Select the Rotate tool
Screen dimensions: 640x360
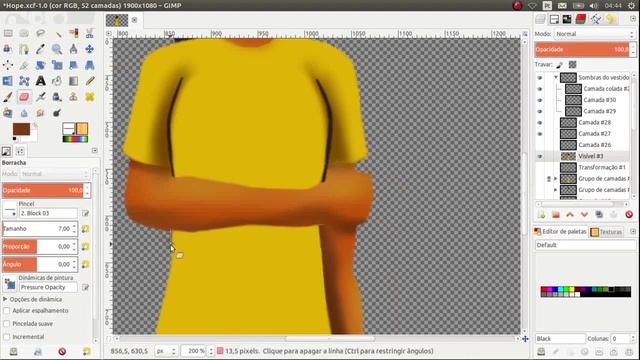(40, 65)
